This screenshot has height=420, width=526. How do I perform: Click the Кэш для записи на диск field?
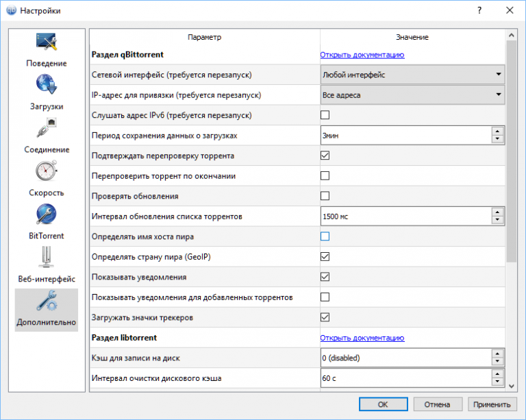pos(404,358)
